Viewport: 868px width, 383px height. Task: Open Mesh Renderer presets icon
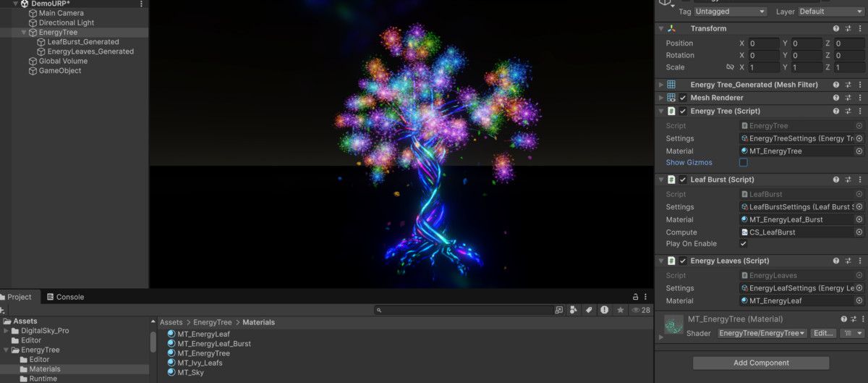pos(848,98)
